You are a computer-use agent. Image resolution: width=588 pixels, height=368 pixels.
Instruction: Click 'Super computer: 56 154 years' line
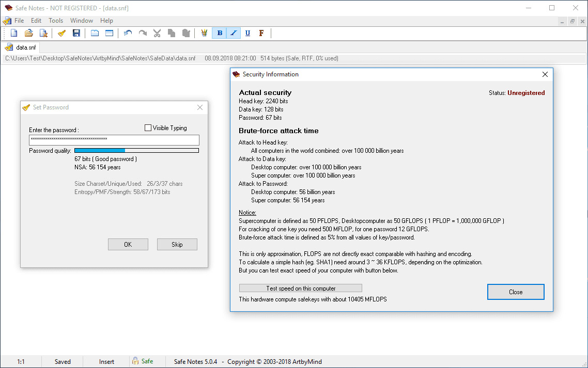pos(288,200)
